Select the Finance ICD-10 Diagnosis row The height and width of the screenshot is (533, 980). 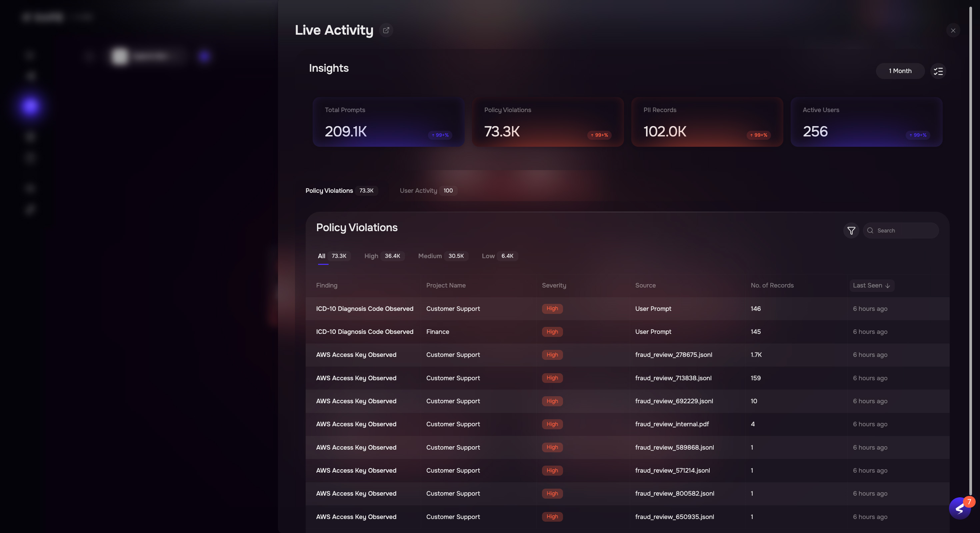click(x=627, y=332)
